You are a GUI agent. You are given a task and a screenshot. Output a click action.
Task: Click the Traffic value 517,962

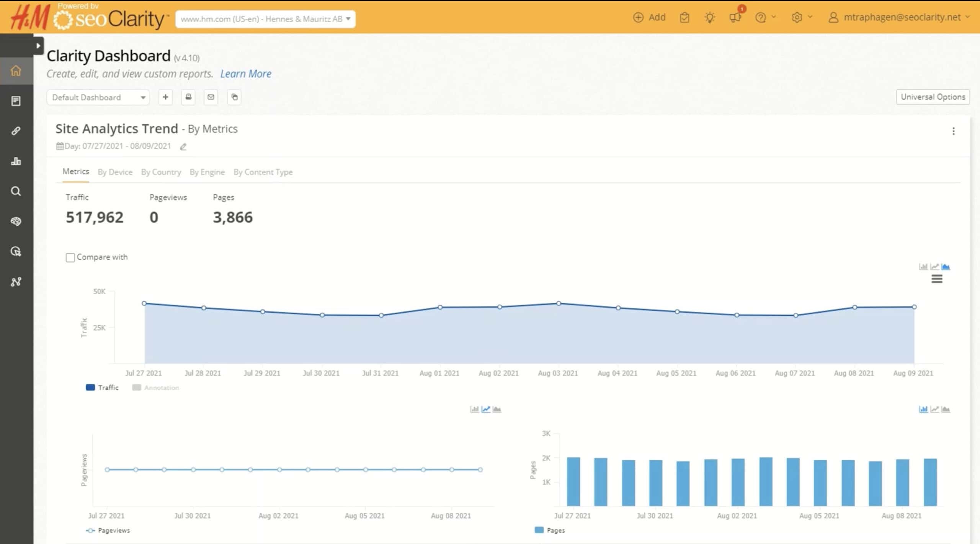[95, 217]
